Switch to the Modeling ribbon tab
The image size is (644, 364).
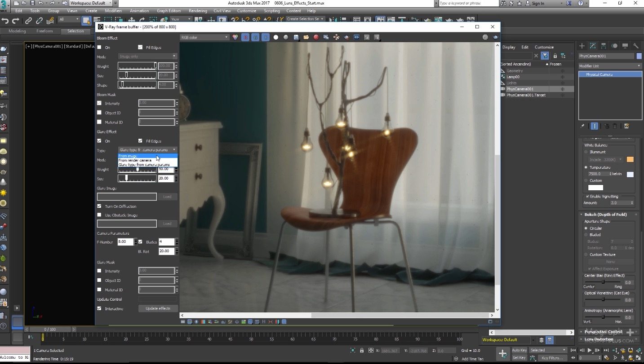pos(17,31)
